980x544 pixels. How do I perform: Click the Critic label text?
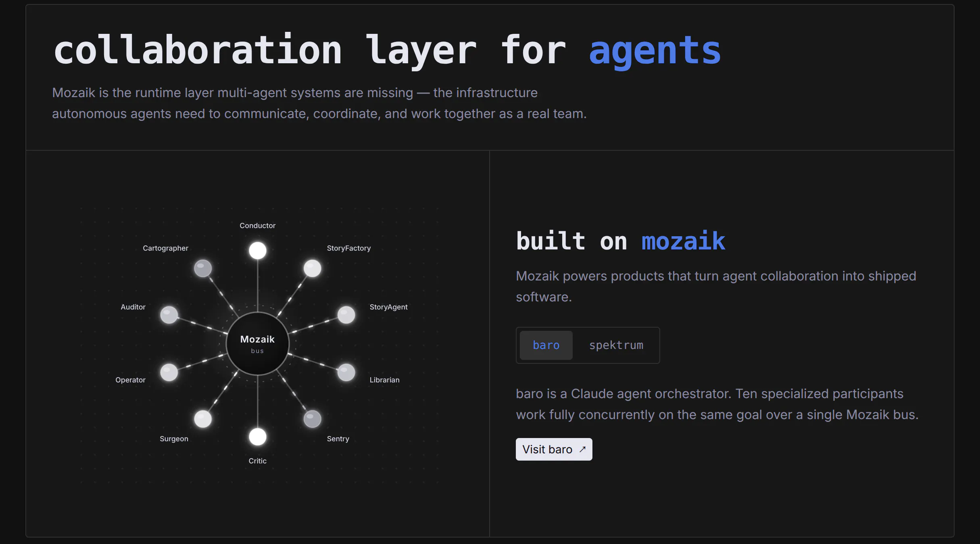pyautogui.click(x=258, y=461)
